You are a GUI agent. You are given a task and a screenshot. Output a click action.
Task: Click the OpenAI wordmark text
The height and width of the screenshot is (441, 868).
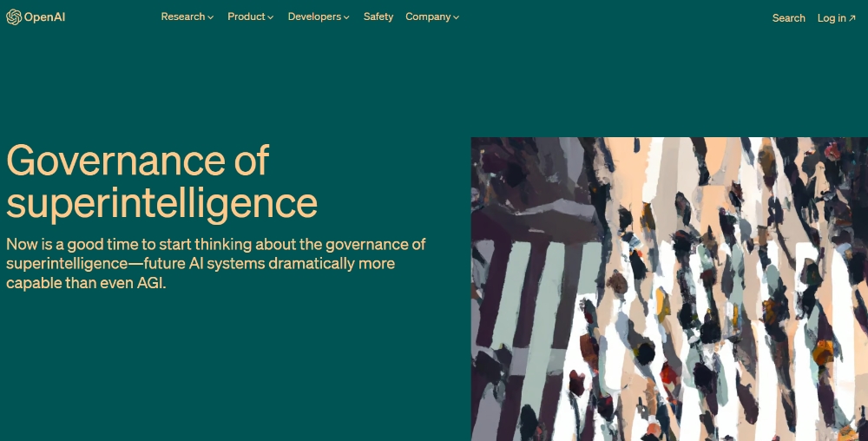coord(45,17)
